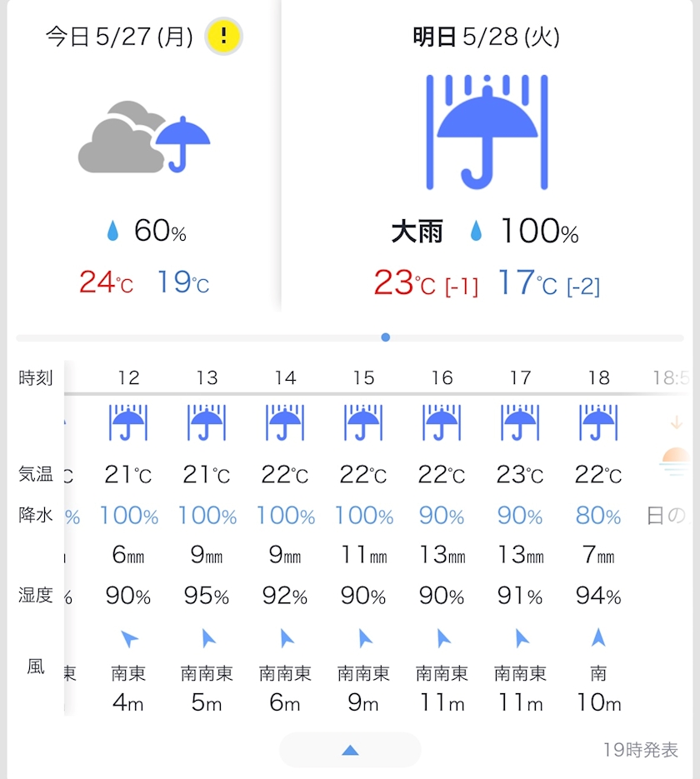Click the 16 o'clock 90% precipitation value
This screenshot has width=700, height=779.
(x=442, y=516)
